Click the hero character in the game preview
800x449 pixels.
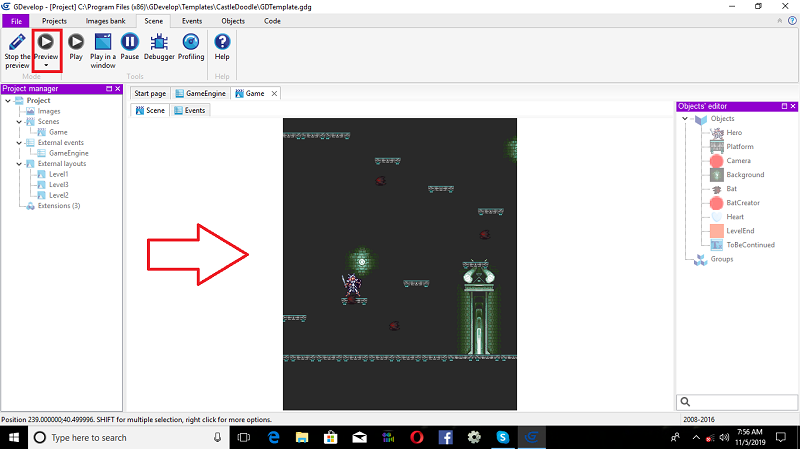coord(352,285)
